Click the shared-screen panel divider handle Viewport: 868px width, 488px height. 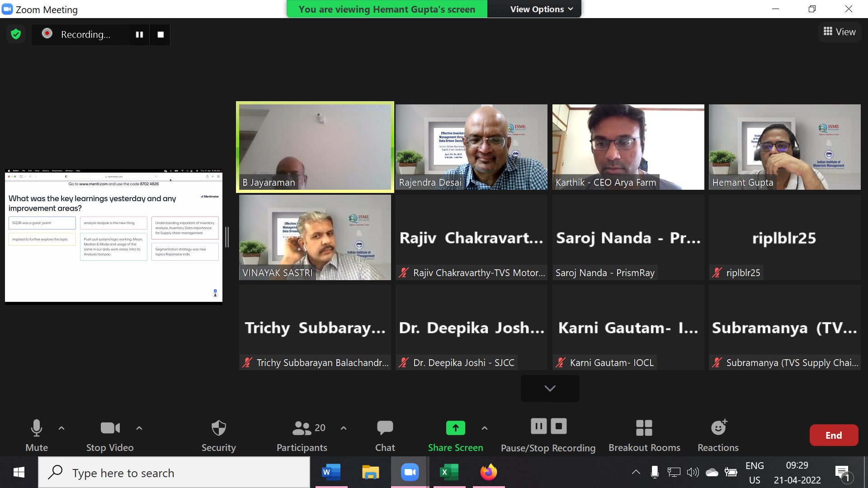[x=227, y=237]
